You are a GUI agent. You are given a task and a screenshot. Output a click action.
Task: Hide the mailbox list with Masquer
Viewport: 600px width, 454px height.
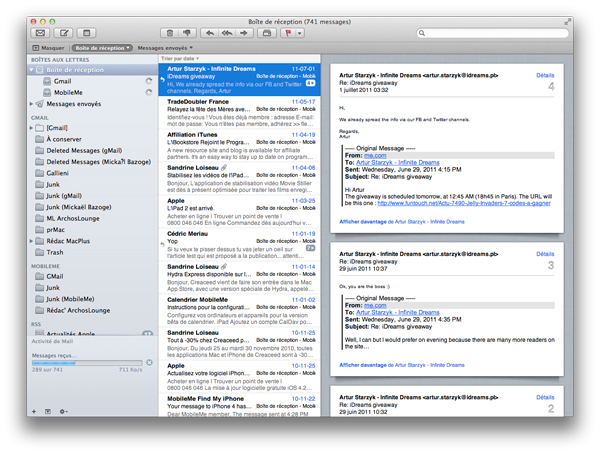[x=48, y=48]
